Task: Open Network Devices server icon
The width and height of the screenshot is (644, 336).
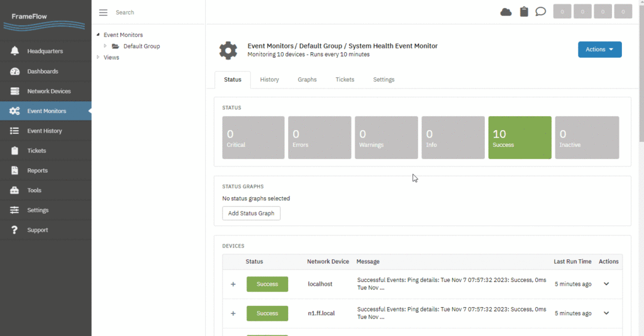Action: tap(15, 91)
